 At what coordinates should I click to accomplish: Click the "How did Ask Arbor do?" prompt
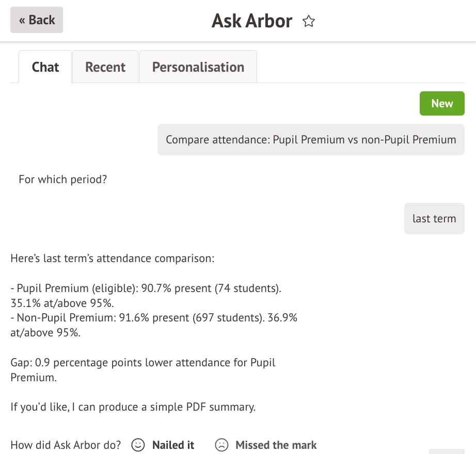click(x=66, y=445)
